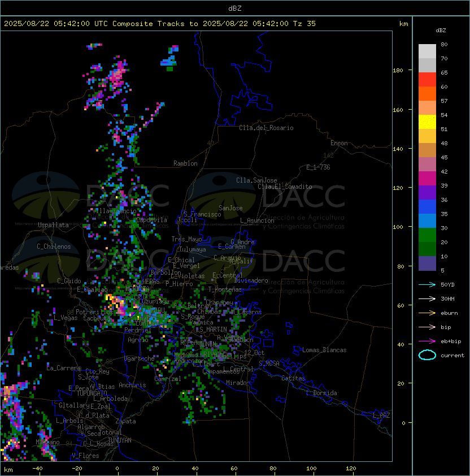Click the 'Uspallata' map label
470x476 pixels.
coord(53,225)
